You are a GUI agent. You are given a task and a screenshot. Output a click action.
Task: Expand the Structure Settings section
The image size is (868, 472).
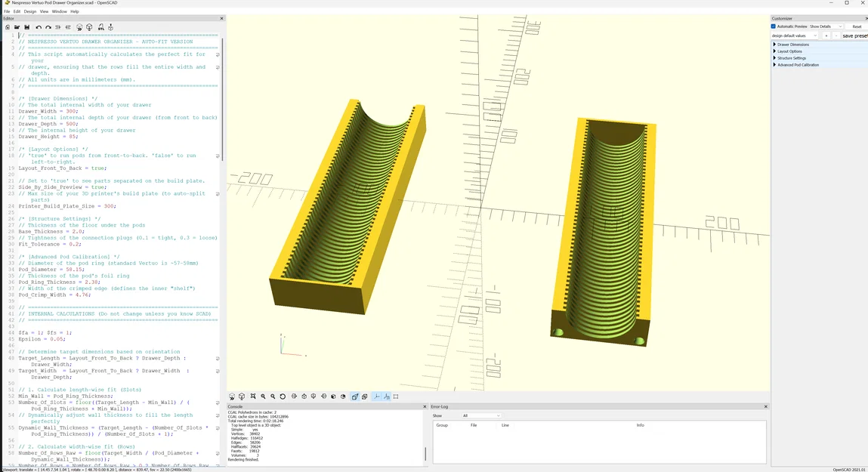792,58
